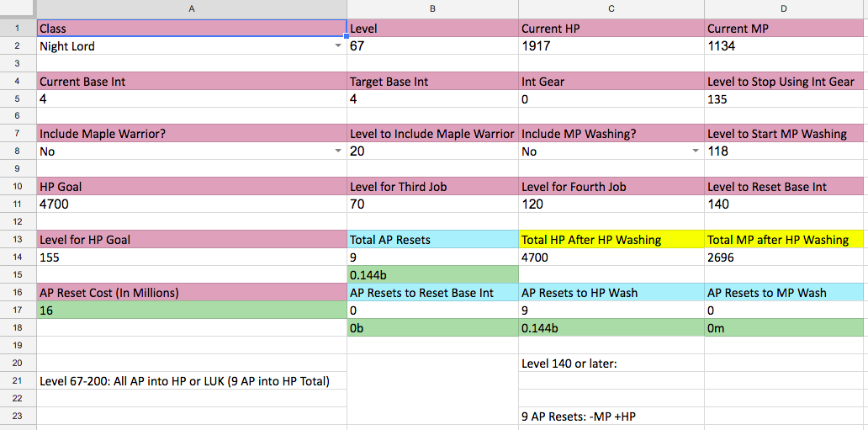Viewport: 868px width, 430px height.
Task: Select row 23 header
Action: pyautogui.click(x=18, y=416)
